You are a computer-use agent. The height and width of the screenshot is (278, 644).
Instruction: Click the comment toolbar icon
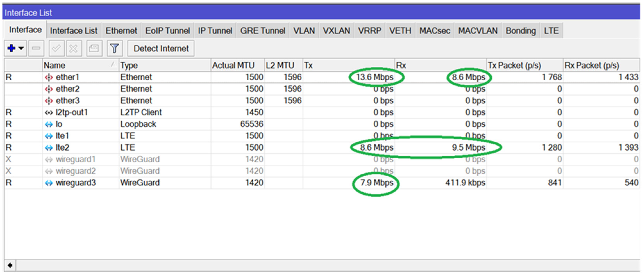point(94,48)
